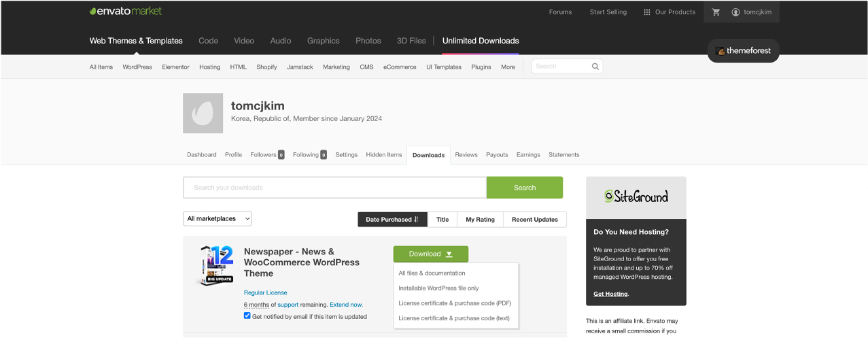Open the Settings tab

pos(346,155)
